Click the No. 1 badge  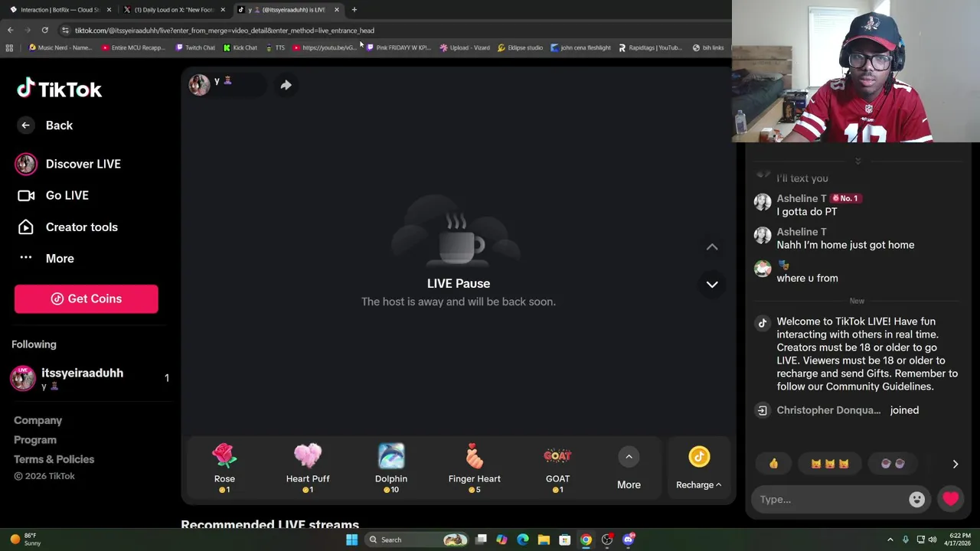point(845,198)
